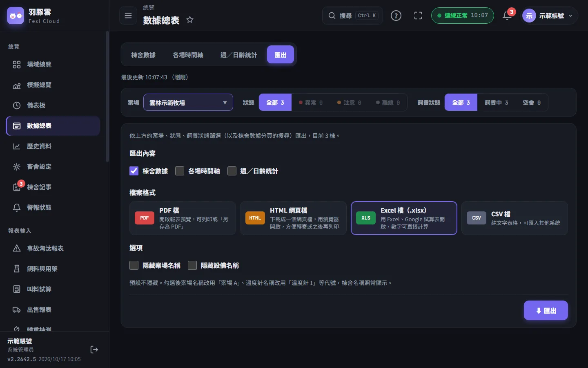Click the 場域總覽 grid icon in the sidebar

pos(17,65)
